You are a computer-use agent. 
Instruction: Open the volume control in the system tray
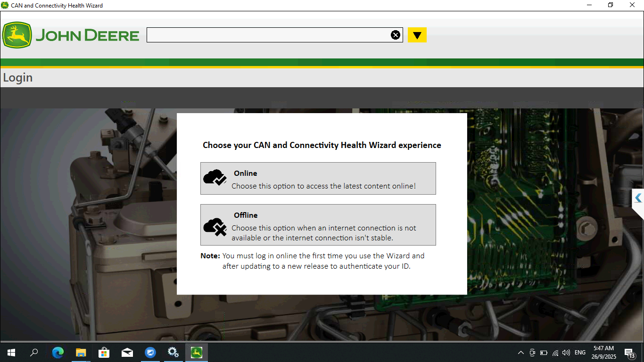pyautogui.click(x=566, y=352)
